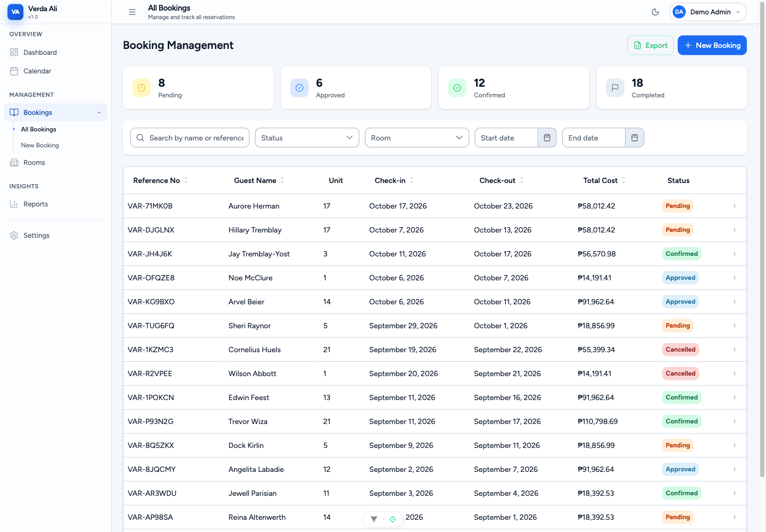
Task: Open Calendar in sidebar
Action: [x=55, y=71]
